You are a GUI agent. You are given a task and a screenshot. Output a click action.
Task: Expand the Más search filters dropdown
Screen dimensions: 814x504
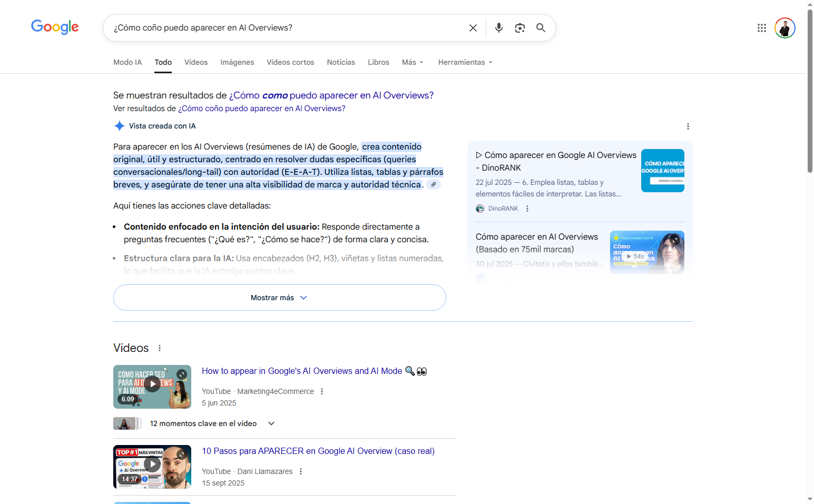point(412,62)
